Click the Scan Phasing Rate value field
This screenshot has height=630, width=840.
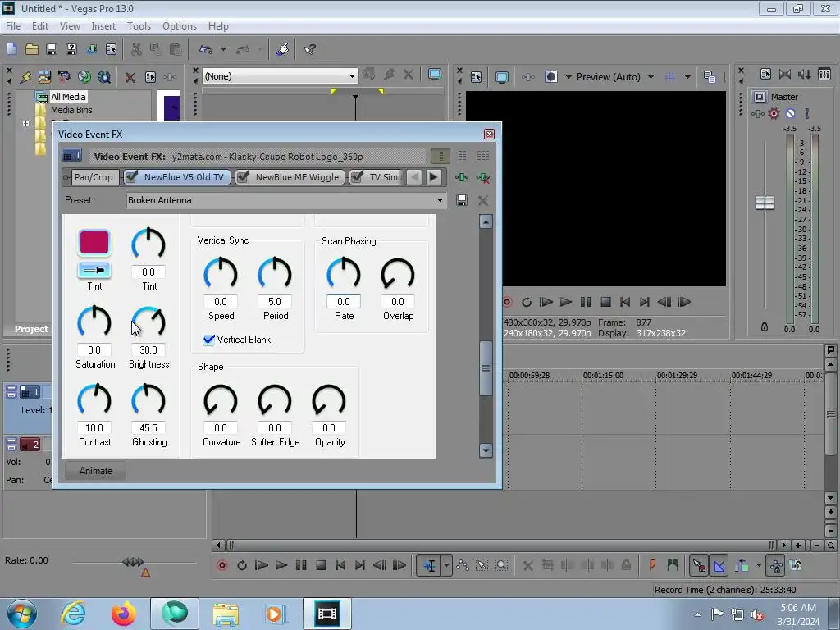[344, 302]
